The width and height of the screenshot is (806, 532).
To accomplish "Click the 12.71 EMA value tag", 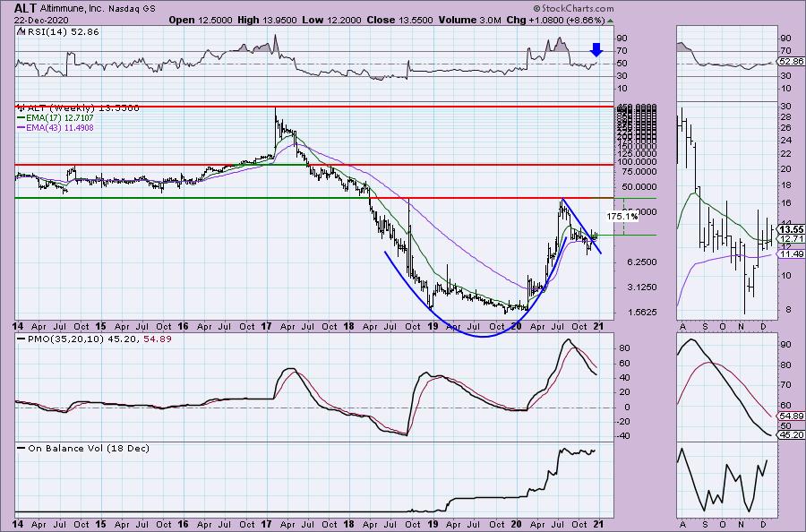I will 791,239.
